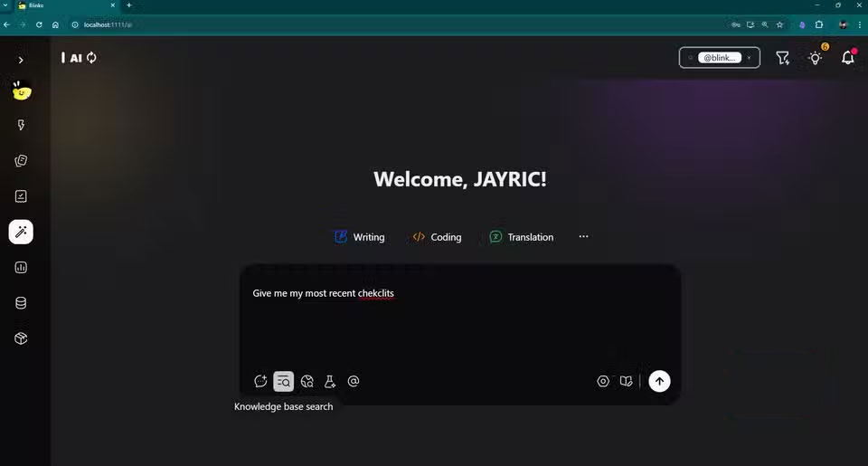
Task: Reload the page with the browser refresh
Action: coord(39,24)
